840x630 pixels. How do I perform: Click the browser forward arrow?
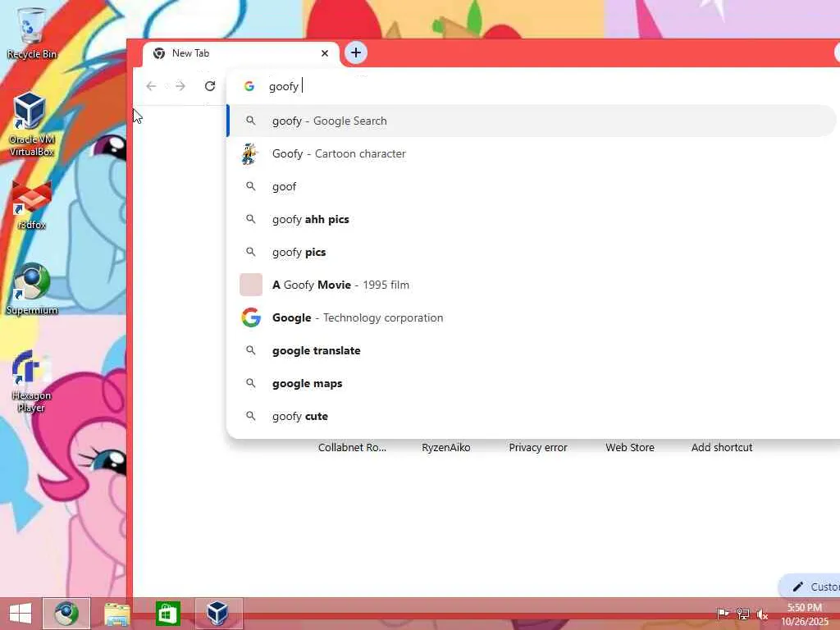click(180, 86)
